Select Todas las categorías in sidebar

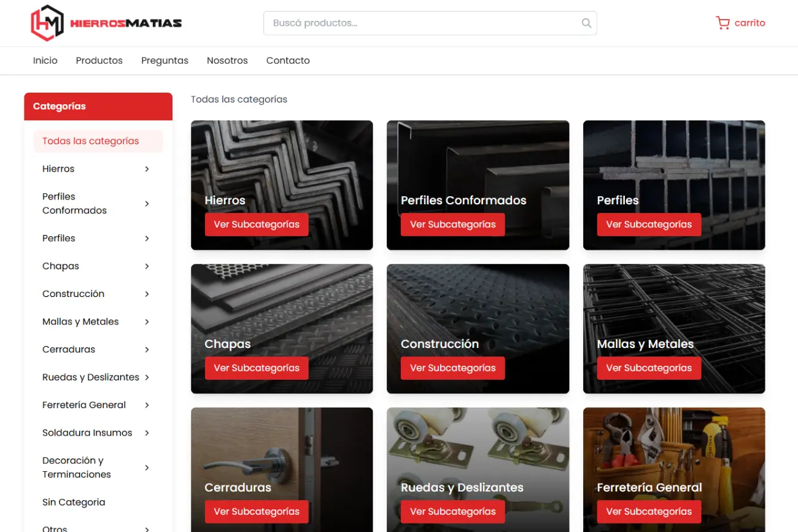pos(98,141)
